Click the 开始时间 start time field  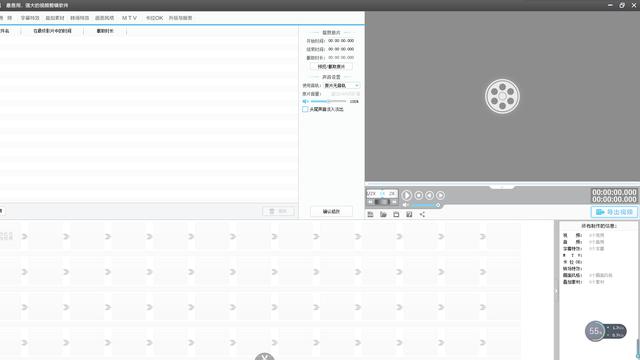tap(341, 41)
